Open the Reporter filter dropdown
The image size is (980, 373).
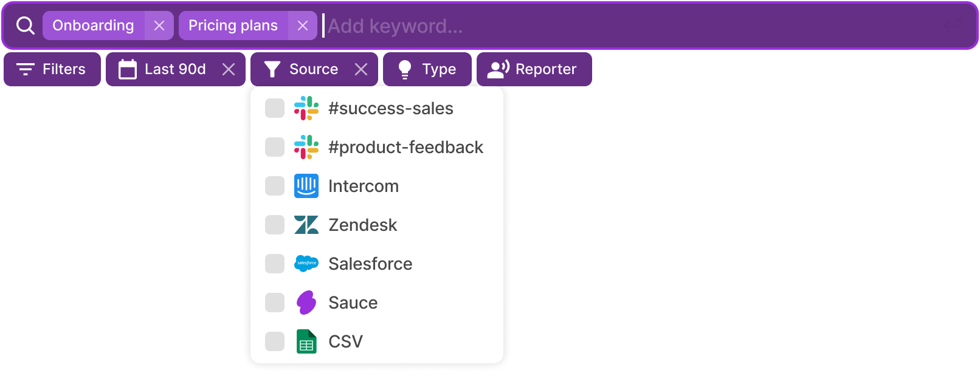point(534,69)
